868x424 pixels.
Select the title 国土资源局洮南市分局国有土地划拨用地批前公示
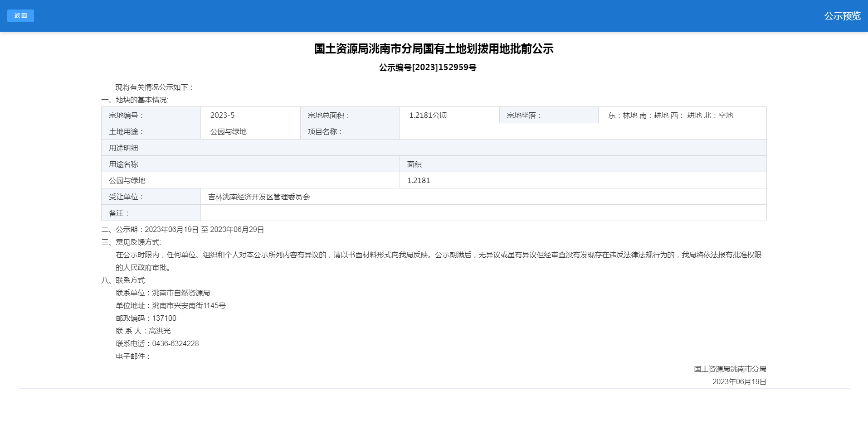click(x=434, y=49)
